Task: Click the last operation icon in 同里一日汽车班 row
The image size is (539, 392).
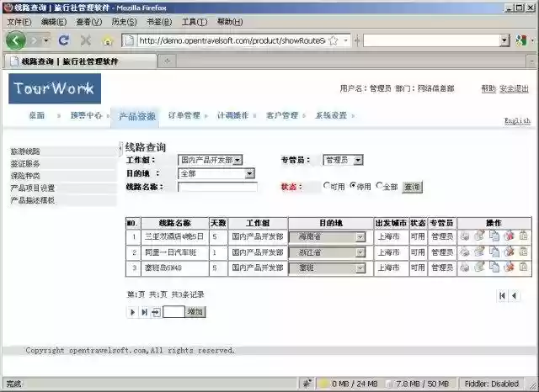Action: point(523,252)
